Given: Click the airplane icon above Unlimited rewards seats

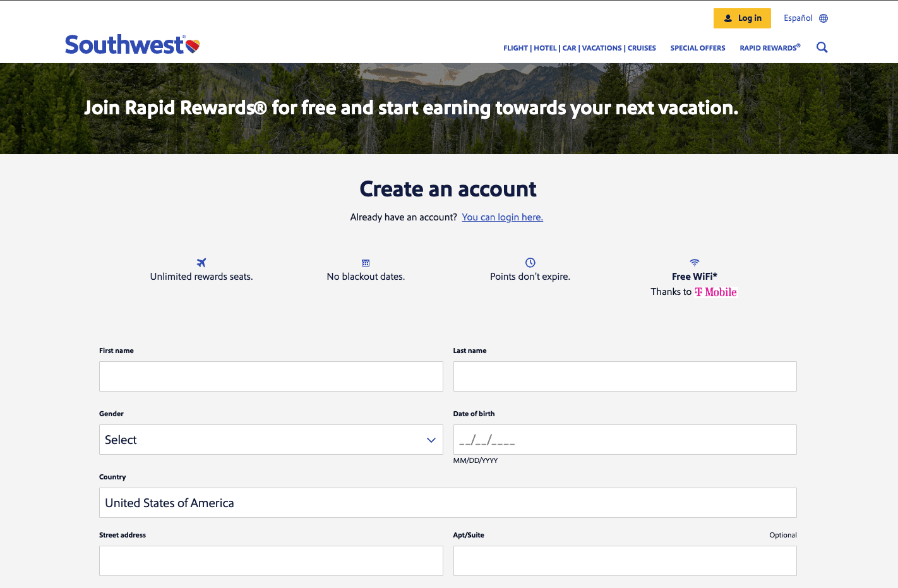Looking at the screenshot, I should coord(201,262).
